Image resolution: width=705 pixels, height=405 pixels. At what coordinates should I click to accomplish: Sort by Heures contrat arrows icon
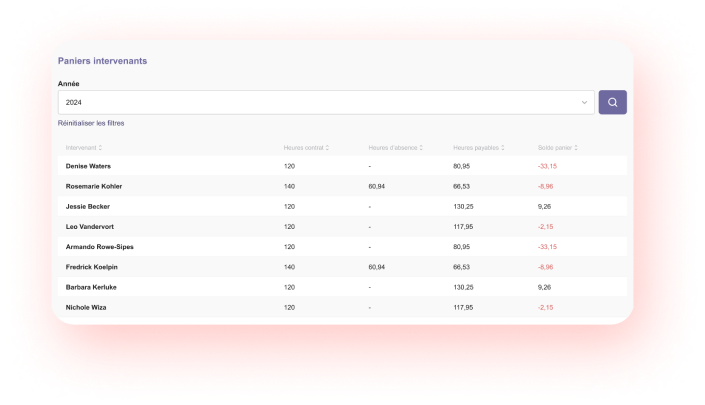(328, 148)
